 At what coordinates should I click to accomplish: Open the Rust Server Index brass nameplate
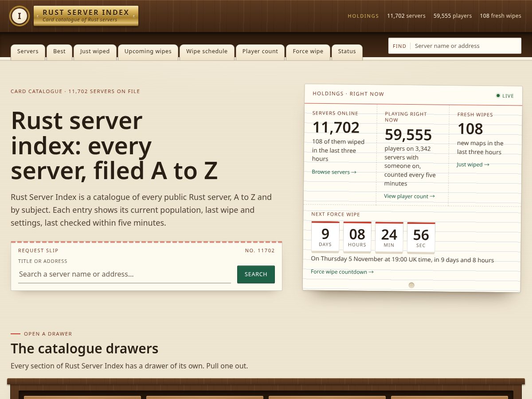click(x=86, y=16)
